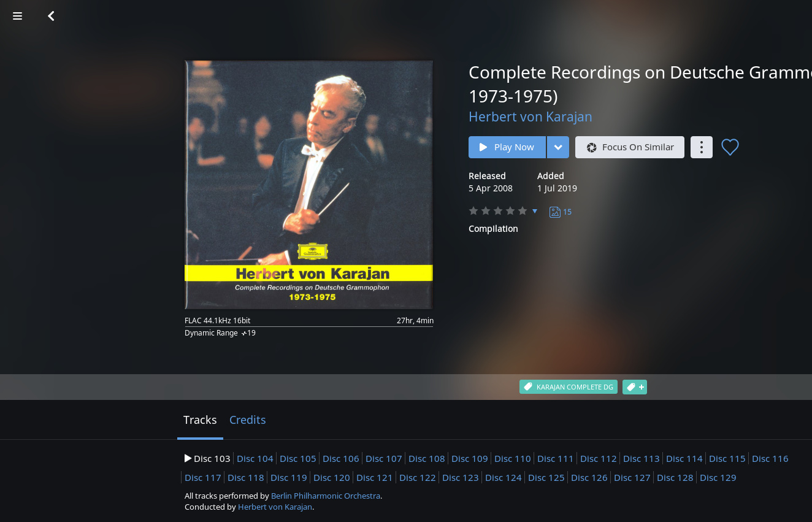Mark album as favorite with heart icon

730,147
